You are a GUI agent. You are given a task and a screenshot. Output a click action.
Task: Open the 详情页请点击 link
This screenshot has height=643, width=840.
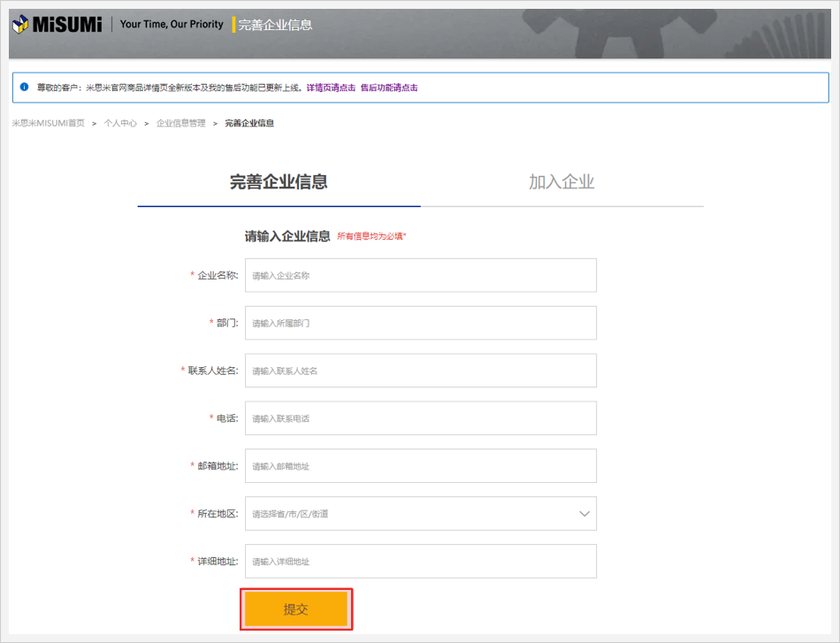[x=331, y=88]
